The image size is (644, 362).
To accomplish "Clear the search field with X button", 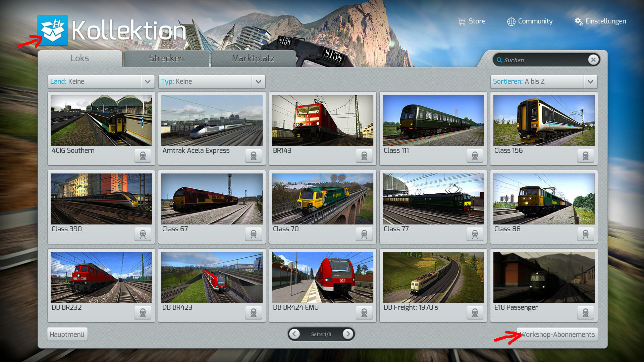I will click(593, 60).
